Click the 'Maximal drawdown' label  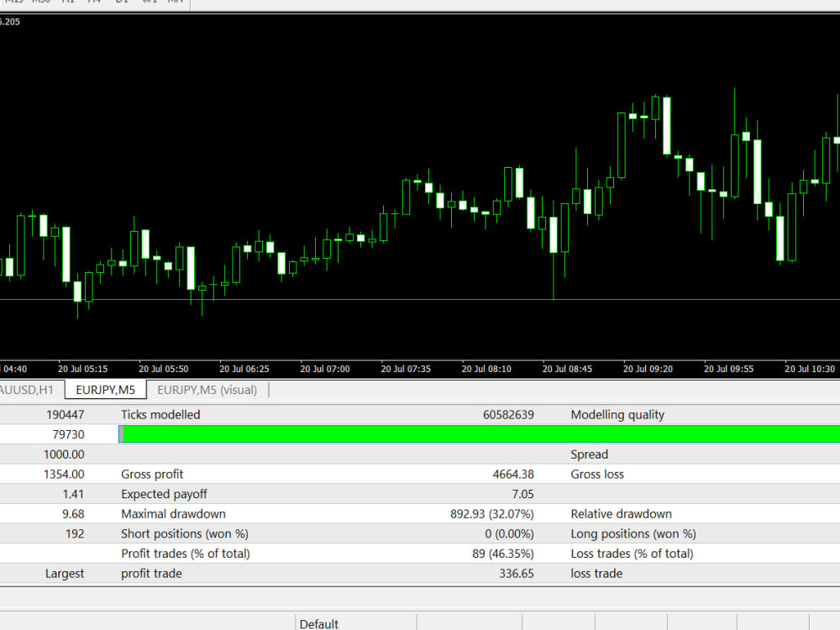pyautogui.click(x=173, y=514)
